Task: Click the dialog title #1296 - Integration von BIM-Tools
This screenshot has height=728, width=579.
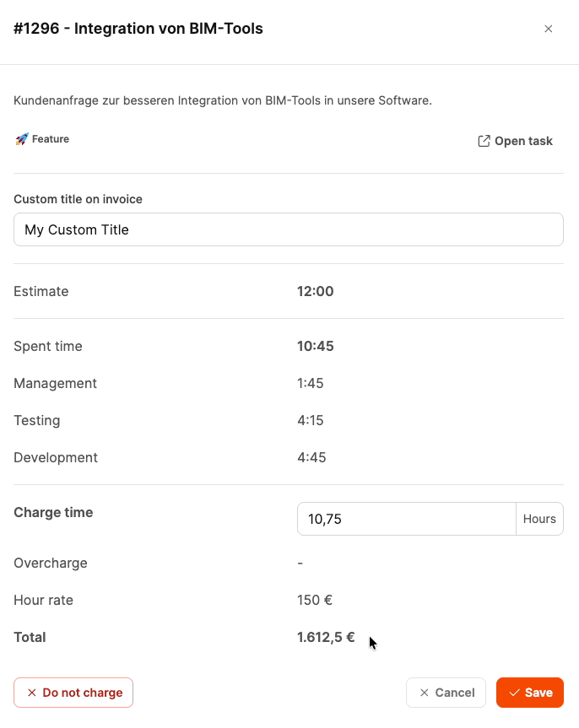Action: pos(138,29)
